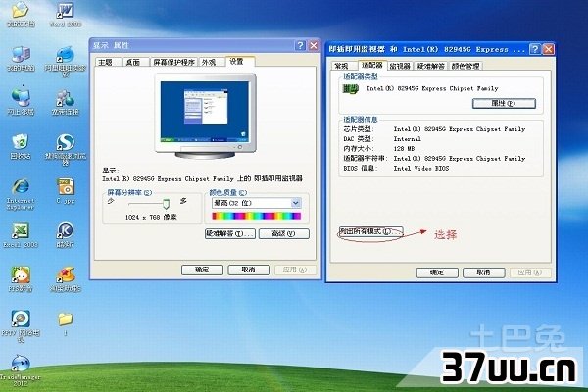Launch the Sogou browser desktop shortcut
The width and height of the screenshot is (588, 392).
click(66, 150)
